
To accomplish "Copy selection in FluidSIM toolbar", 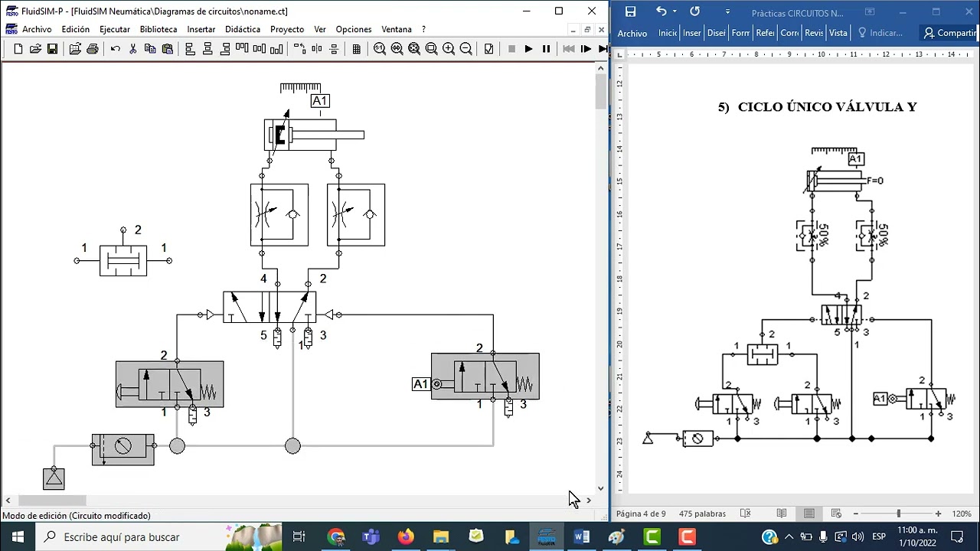I will point(150,49).
